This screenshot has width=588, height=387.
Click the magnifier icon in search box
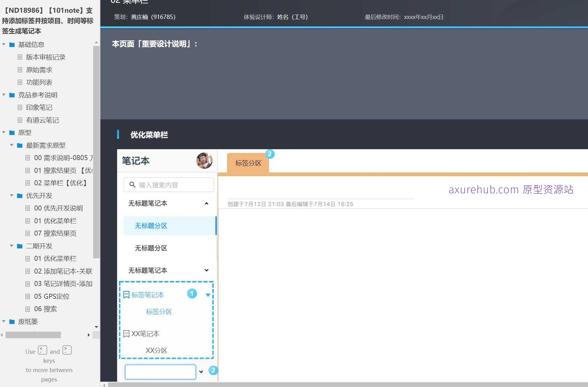[x=132, y=185]
